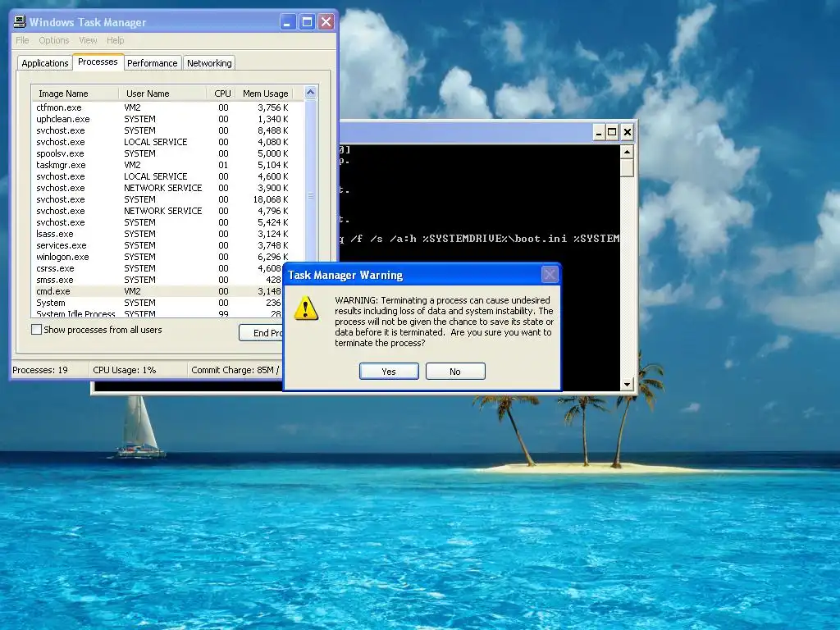This screenshot has height=630, width=840.
Task: Open the Options menu
Action: click(54, 40)
